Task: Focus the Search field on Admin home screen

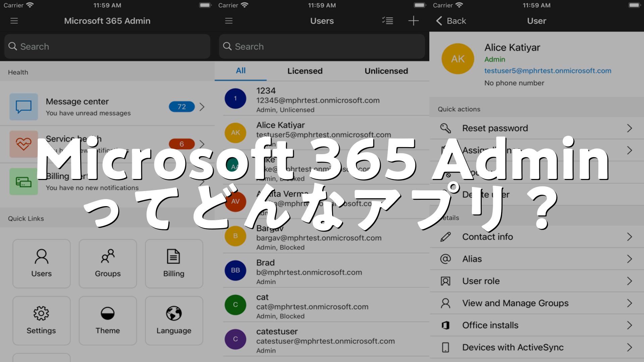Action: [x=107, y=46]
